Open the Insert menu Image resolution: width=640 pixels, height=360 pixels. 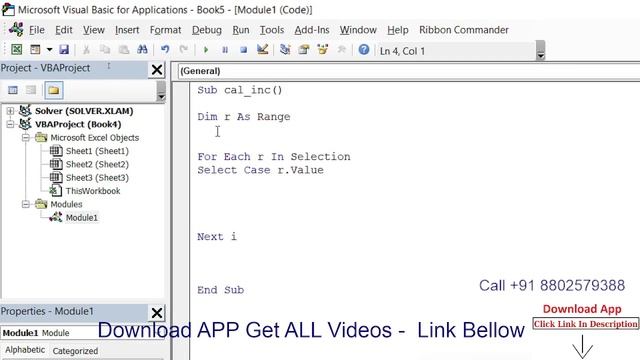coord(127,30)
